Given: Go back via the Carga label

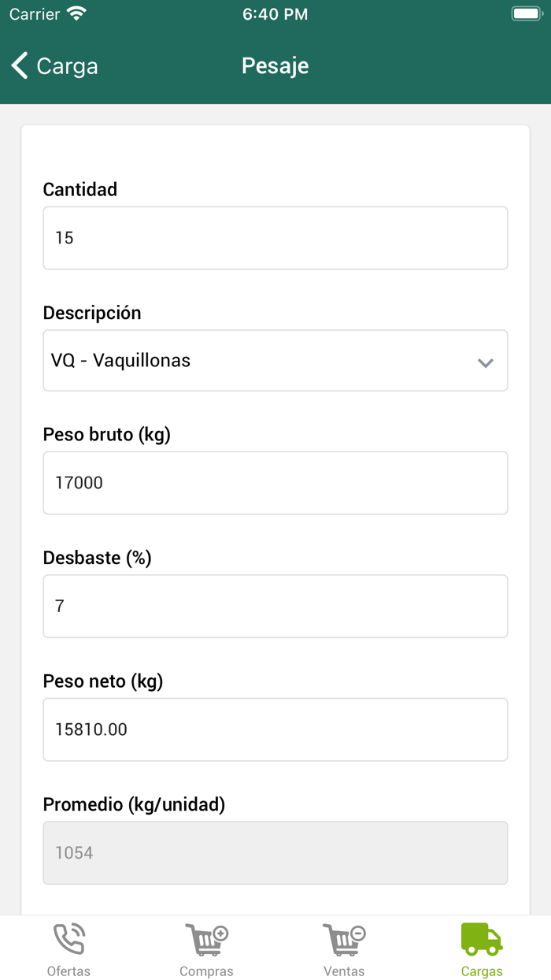Looking at the screenshot, I should point(67,66).
